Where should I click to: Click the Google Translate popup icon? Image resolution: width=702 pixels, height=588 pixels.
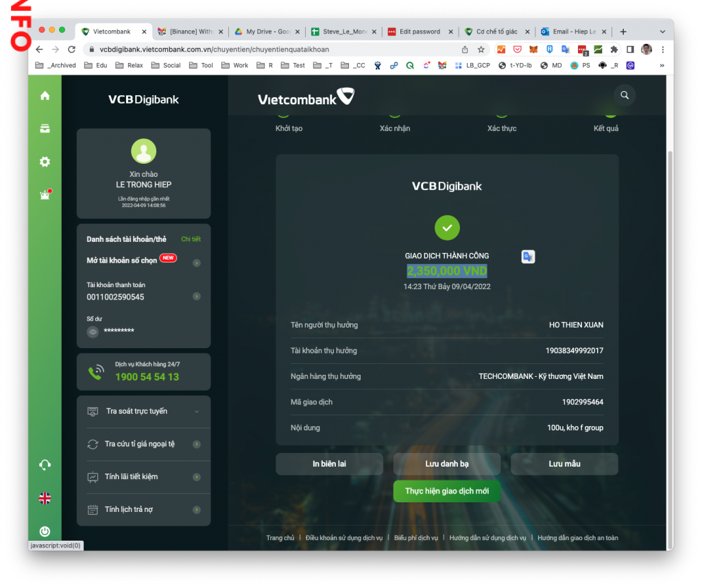pyautogui.click(x=529, y=256)
